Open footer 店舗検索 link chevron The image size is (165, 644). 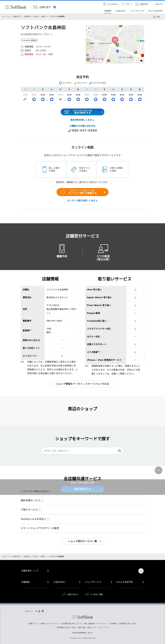[x=48, y=582]
